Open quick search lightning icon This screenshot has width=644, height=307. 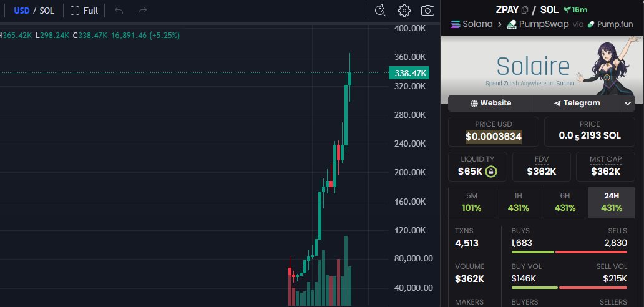click(380, 11)
